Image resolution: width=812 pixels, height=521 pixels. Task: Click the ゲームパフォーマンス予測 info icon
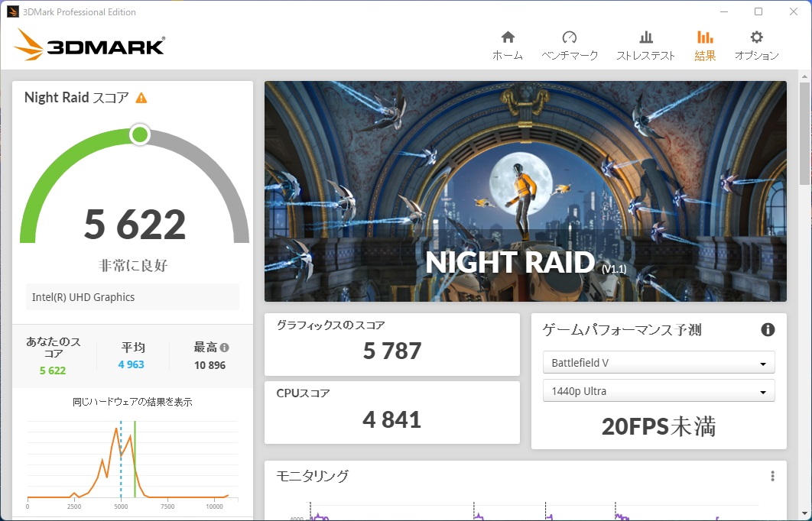pos(768,329)
